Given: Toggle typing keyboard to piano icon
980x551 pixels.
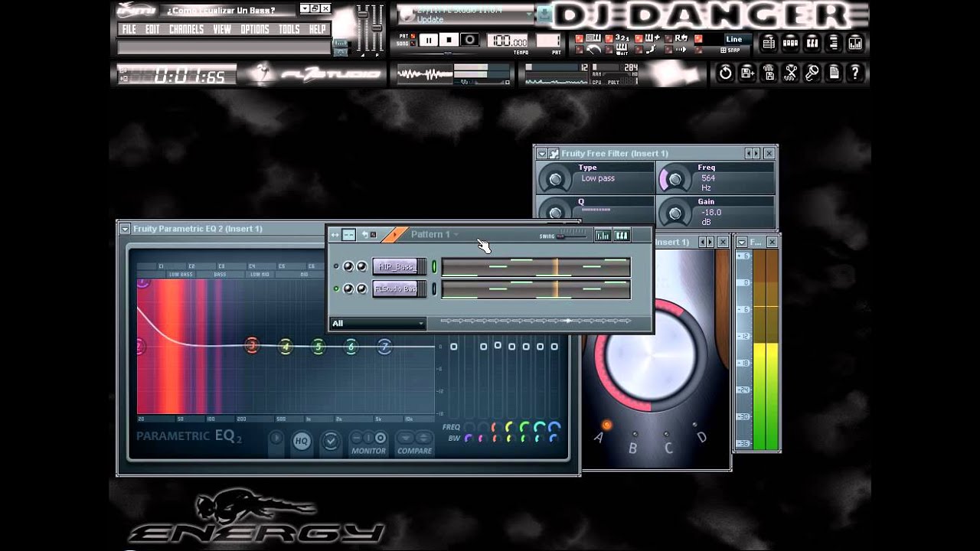Looking at the screenshot, I should (x=593, y=38).
